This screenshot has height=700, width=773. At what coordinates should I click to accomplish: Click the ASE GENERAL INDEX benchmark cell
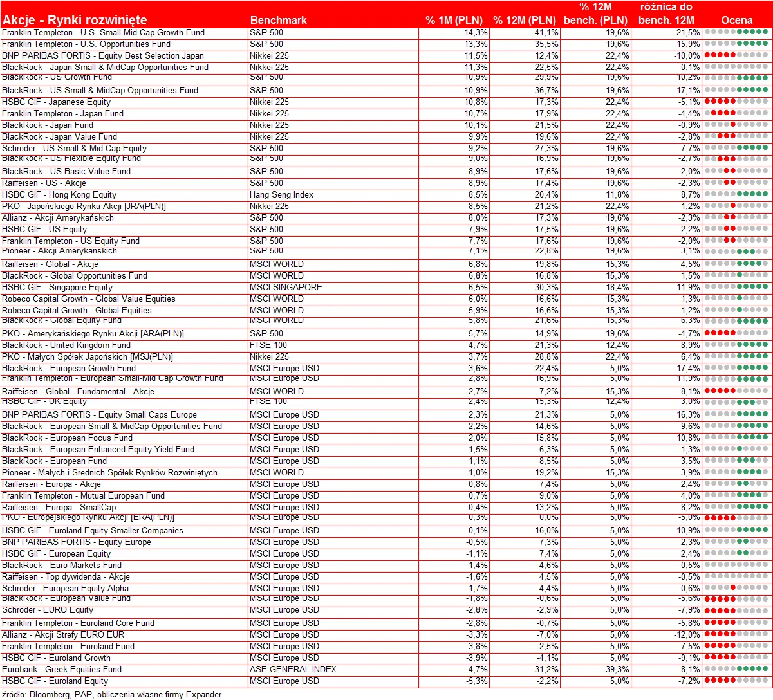(293, 669)
